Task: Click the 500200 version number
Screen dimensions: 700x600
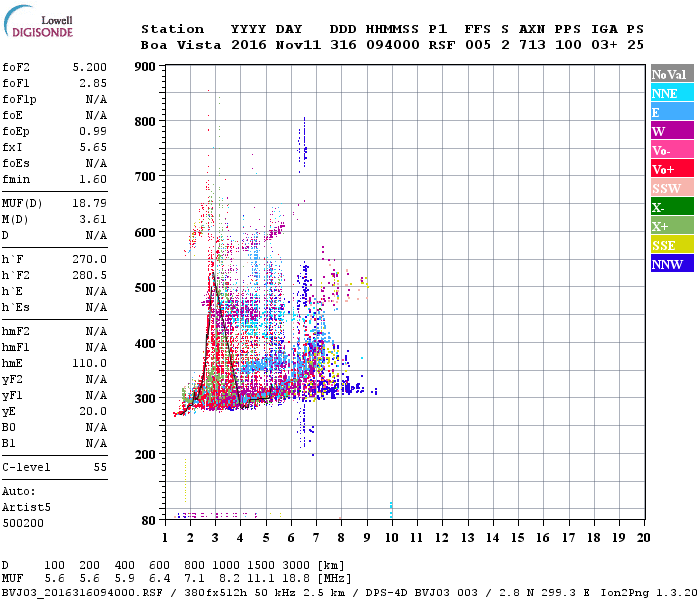Action: (x=23, y=523)
